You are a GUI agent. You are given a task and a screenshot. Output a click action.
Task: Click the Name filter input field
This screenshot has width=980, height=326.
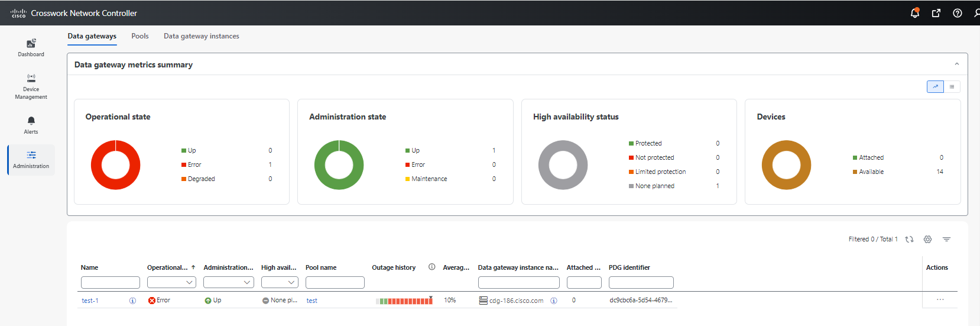coord(111,282)
